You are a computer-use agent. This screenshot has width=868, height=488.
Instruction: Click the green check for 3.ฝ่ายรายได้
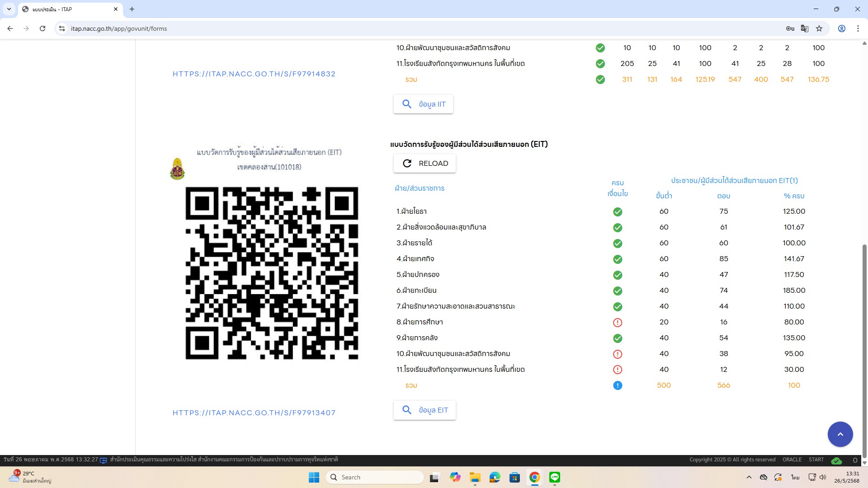(x=618, y=244)
